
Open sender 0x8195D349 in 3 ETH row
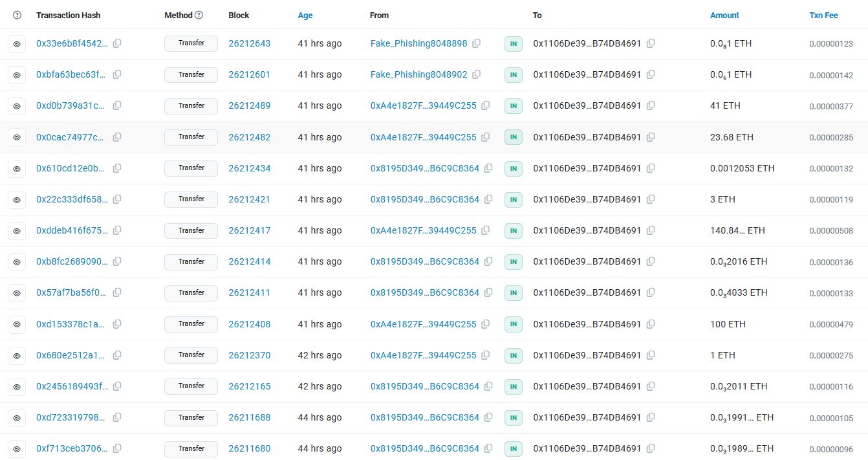(425, 199)
